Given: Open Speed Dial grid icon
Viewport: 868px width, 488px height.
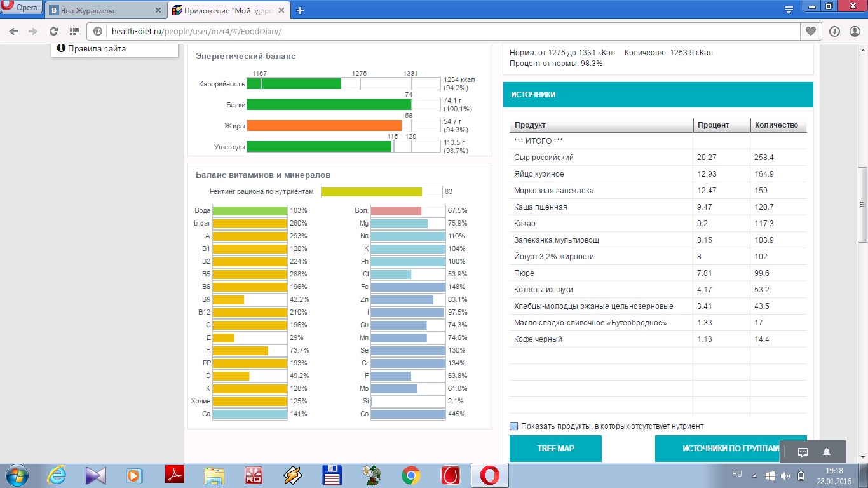Looking at the screenshot, I should pyautogui.click(x=74, y=31).
